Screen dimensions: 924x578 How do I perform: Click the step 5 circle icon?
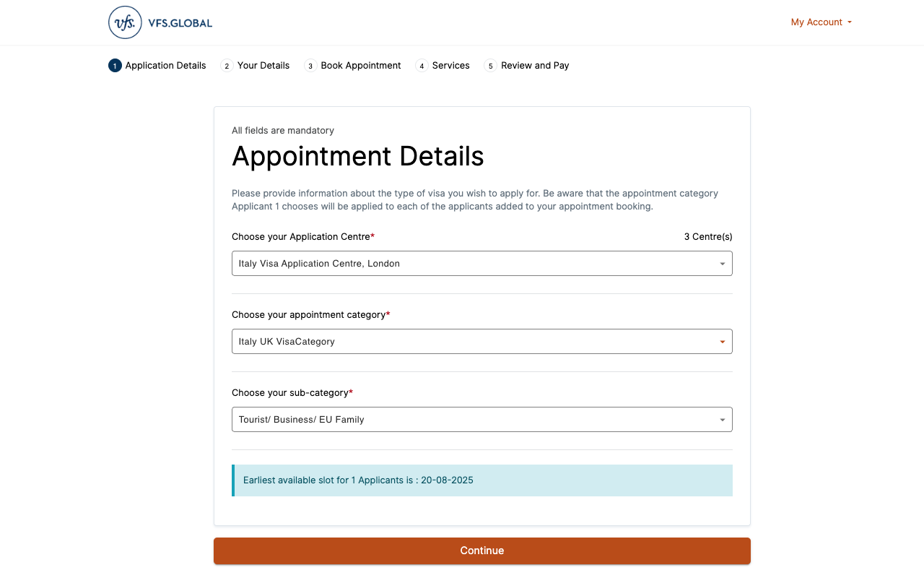click(490, 65)
